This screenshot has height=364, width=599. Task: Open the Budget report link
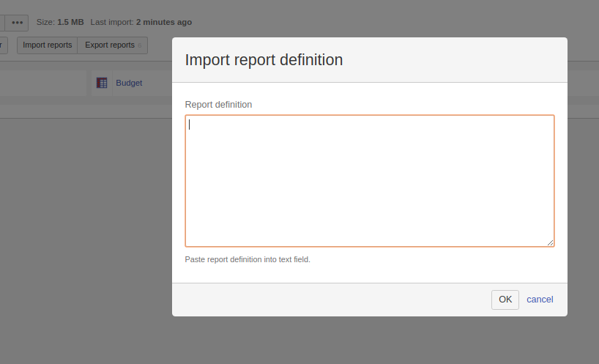click(129, 83)
